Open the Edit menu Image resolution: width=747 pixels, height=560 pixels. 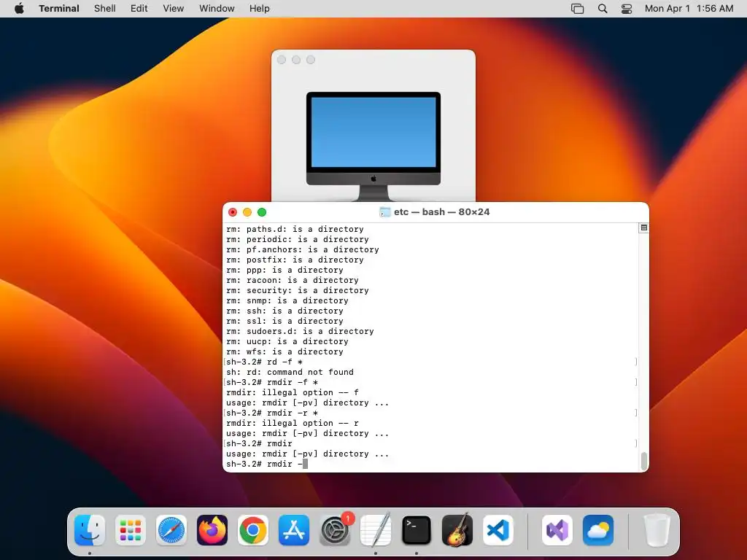pos(139,9)
